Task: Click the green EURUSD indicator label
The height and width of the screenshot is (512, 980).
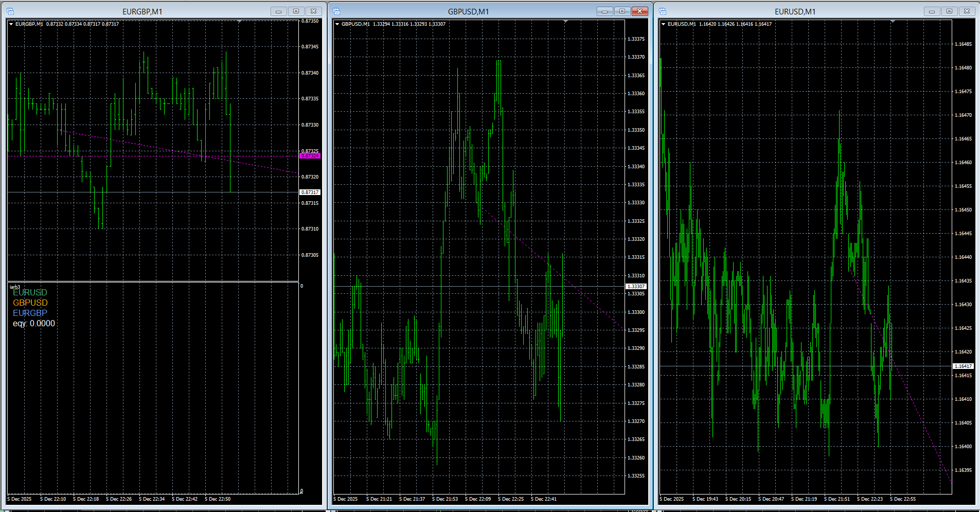Action: coord(30,293)
